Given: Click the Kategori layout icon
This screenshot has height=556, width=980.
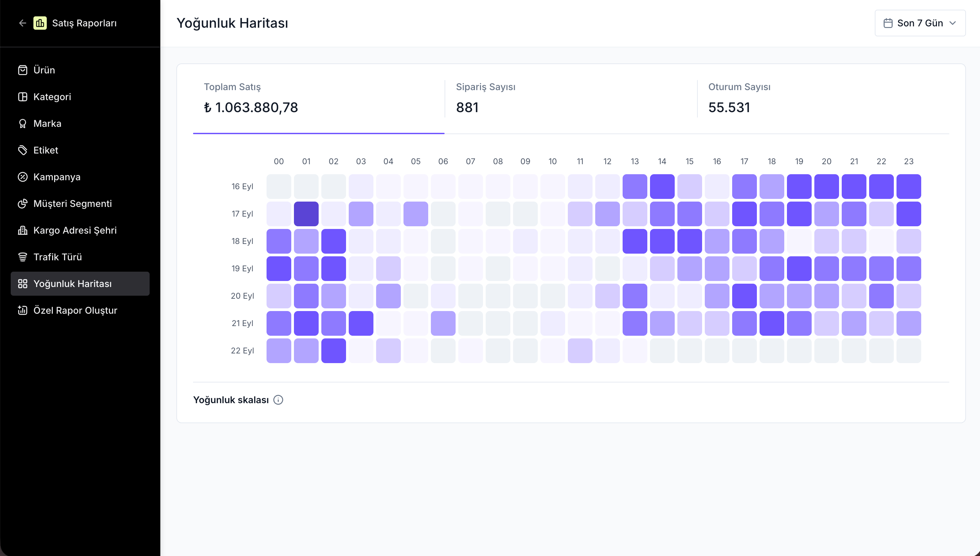Looking at the screenshot, I should tap(22, 97).
